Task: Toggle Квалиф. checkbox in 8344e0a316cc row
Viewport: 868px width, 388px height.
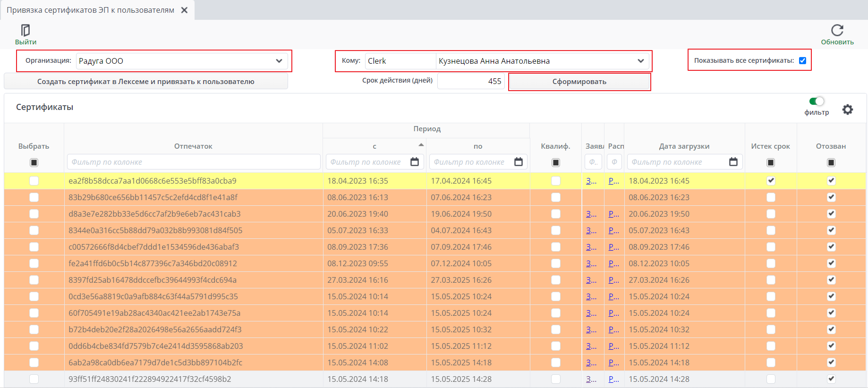Action: 556,230
